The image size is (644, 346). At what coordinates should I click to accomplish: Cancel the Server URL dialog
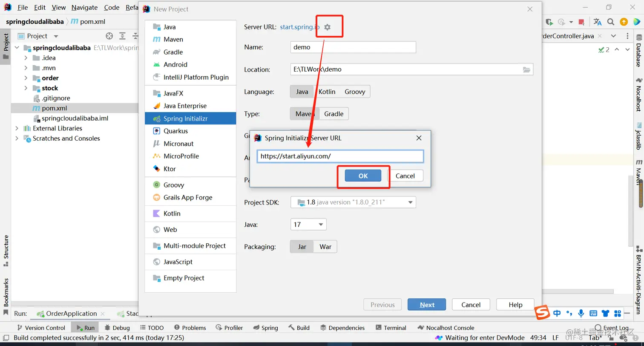tap(405, 176)
